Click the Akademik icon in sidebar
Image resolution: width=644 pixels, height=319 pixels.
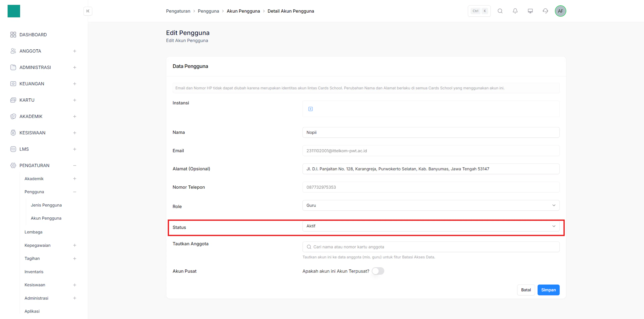[x=13, y=116]
